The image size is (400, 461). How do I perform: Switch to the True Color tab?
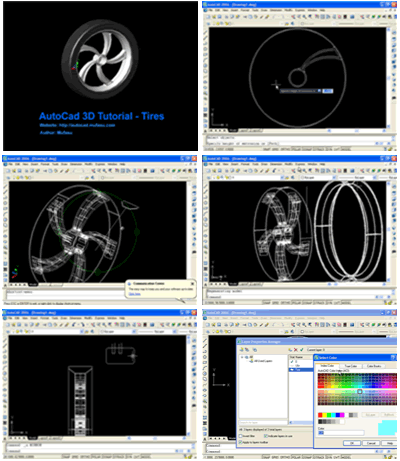[x=351, y=366]
